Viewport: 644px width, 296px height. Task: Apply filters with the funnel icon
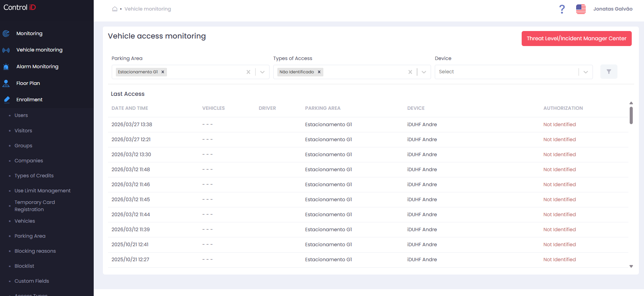click(x=609, y=72)
